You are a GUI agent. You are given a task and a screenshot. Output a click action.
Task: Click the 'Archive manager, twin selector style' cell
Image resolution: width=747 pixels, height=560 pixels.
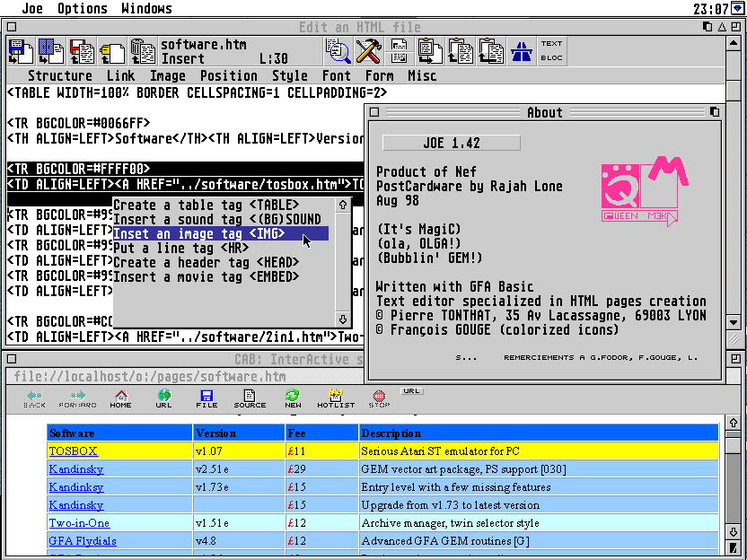pyautogui.click(x=539, y=523)
